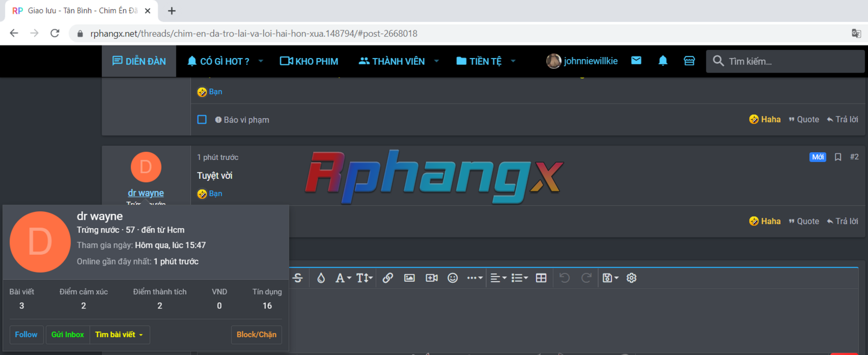
Task: Click Quote on post #2
Action: pos(804,221)
